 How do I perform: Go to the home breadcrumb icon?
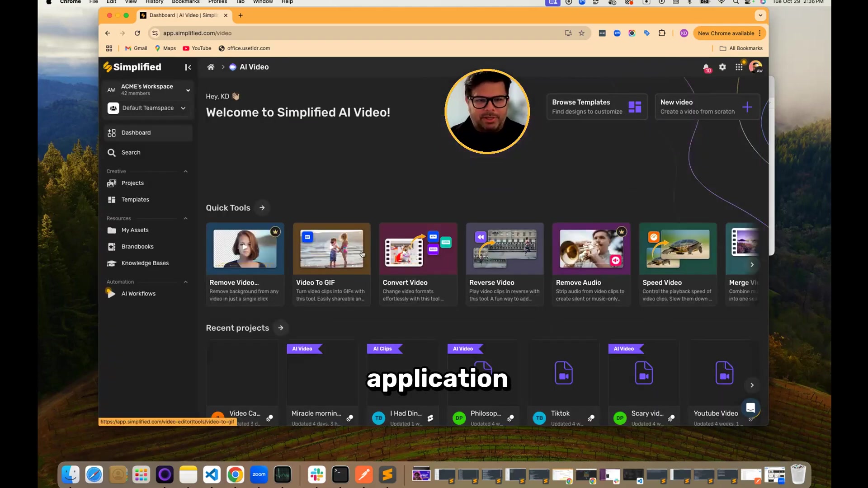211,67
